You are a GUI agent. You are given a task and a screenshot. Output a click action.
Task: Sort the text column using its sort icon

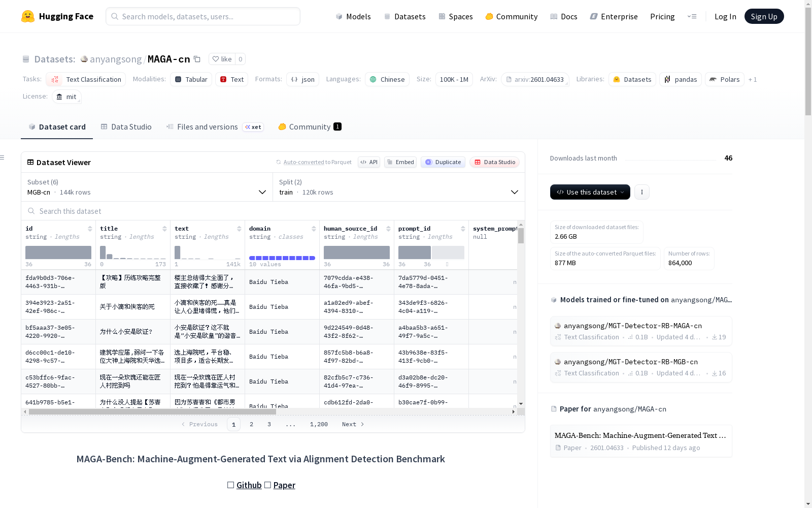239,229
